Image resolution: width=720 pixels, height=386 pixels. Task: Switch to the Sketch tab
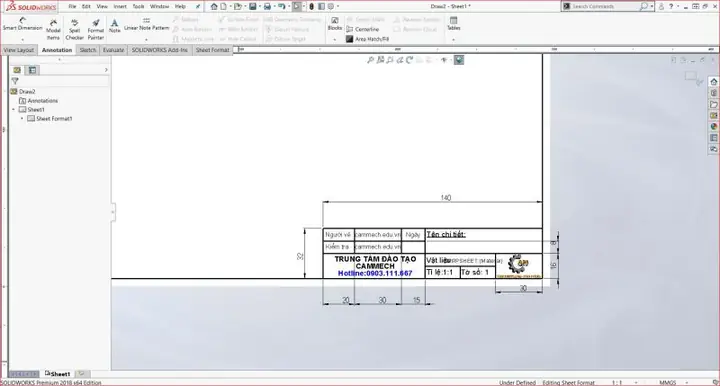pos(88,50)
